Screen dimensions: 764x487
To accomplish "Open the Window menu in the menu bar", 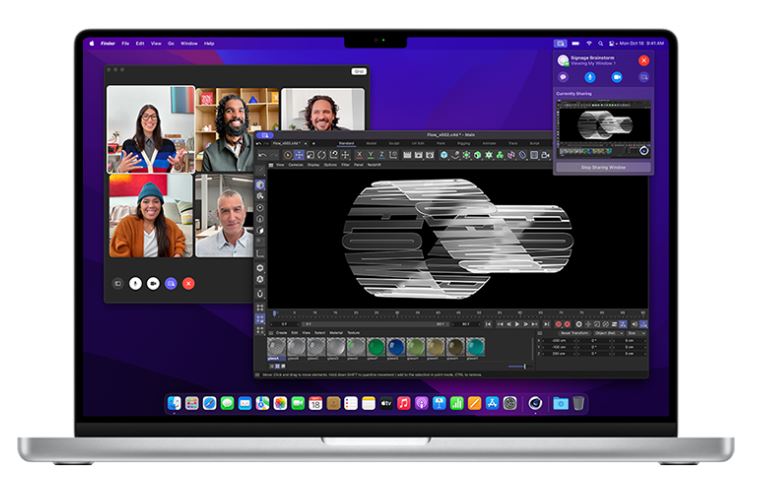I will pyautogui.click(x=188, y=44).
